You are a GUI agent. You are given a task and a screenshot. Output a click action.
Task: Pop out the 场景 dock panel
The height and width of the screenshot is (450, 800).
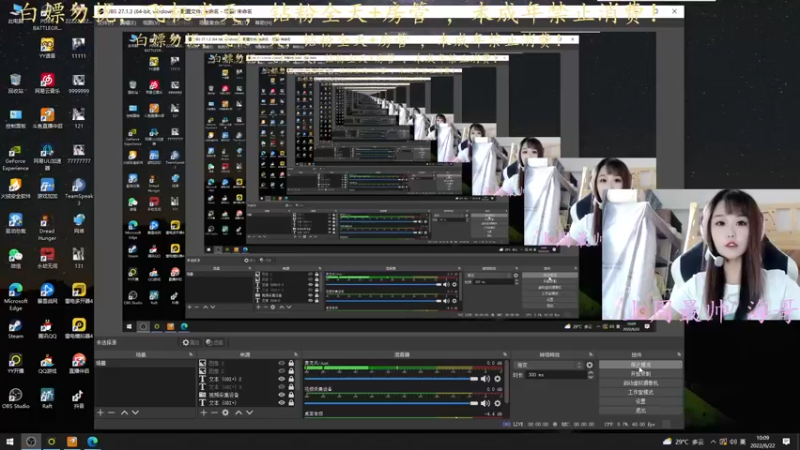191,355
